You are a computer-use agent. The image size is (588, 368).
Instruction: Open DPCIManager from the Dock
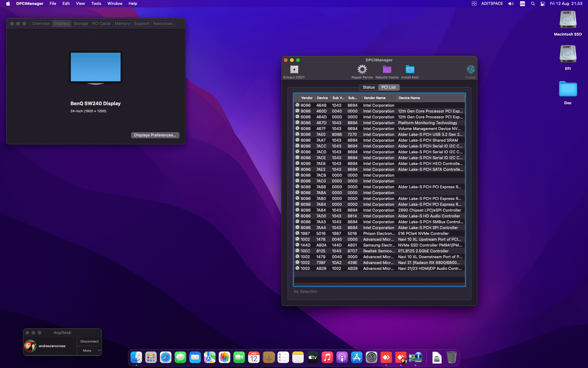click(416, 357)
